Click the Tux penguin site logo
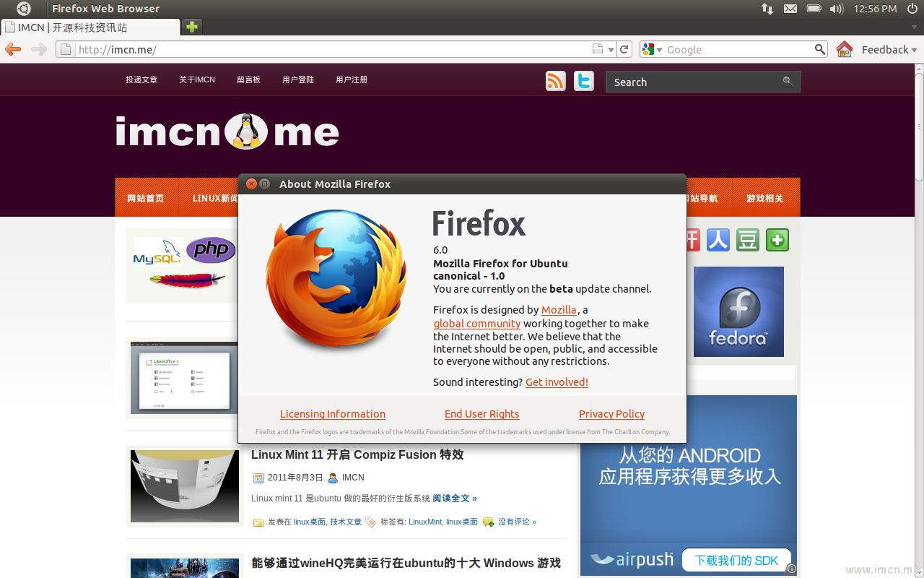 pos(245,131)
